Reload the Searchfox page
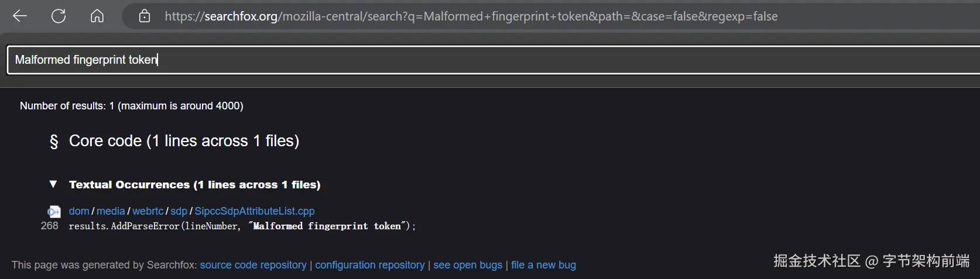The image size is (980, 279). [x=59, y=16]
